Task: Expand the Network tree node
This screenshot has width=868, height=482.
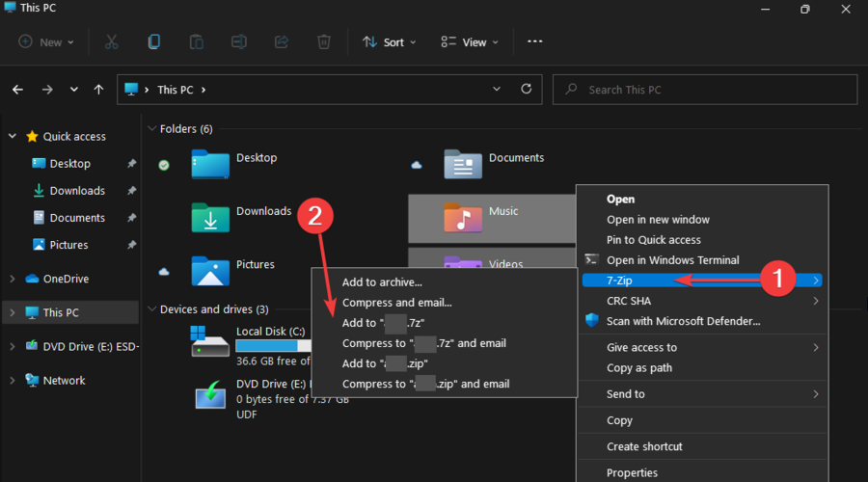Action: pyautogui.click(x=13, y=380)
